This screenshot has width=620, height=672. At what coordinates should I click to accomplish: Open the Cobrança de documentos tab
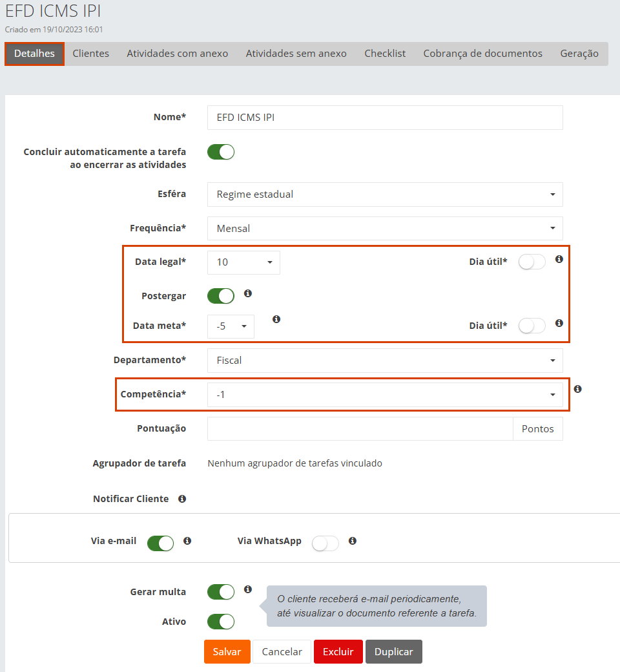pos(482,54)
